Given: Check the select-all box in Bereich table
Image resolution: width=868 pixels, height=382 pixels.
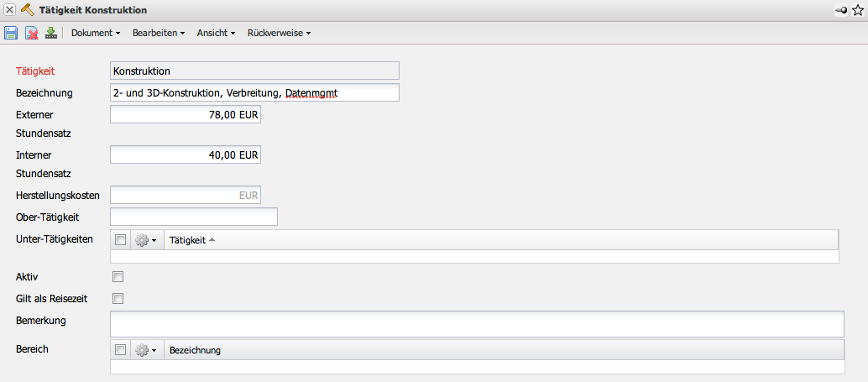Looking at the screenshot, I should [121, 350].
